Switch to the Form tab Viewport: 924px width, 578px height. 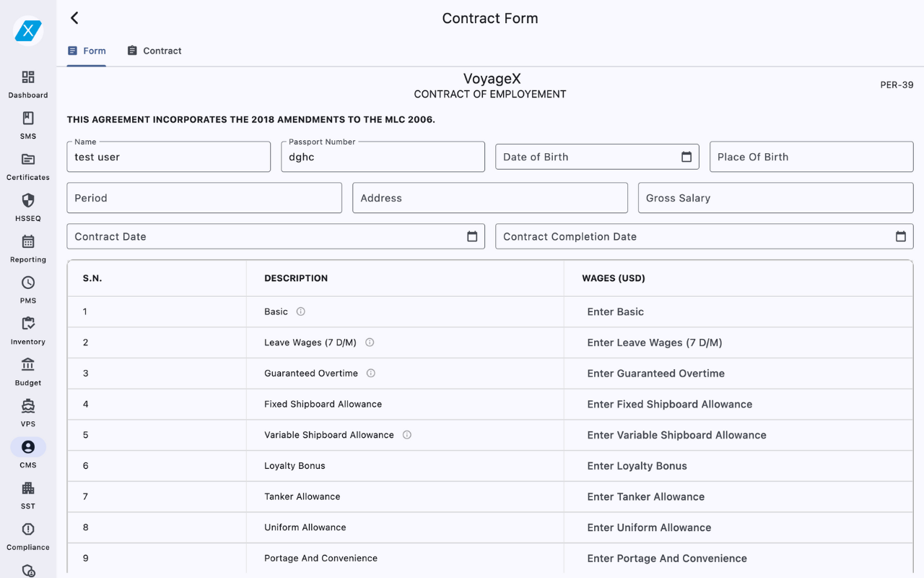coord(87,51)
